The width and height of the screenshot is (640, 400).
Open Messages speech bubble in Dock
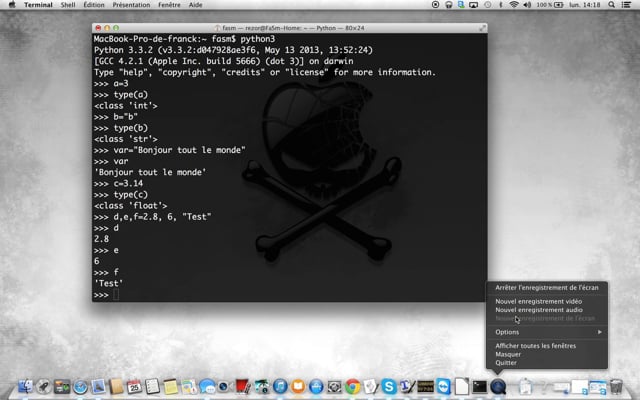point(207,386)
